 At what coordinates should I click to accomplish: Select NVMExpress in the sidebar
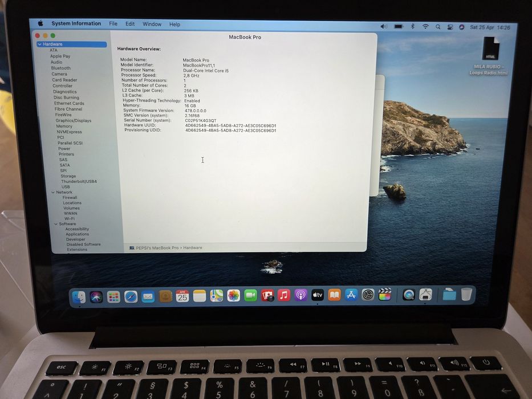pyautogui.click(x=69, y=132)
